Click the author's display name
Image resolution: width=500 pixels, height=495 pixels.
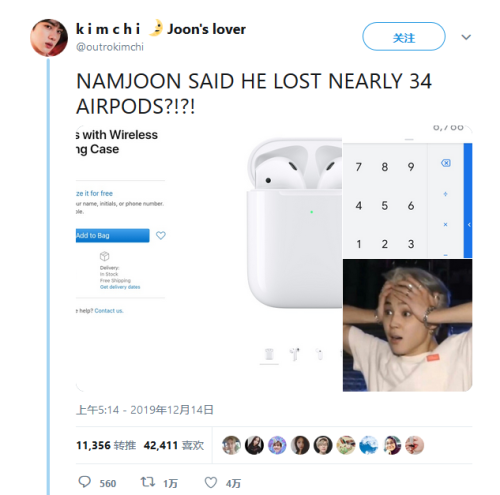[161, 29]
